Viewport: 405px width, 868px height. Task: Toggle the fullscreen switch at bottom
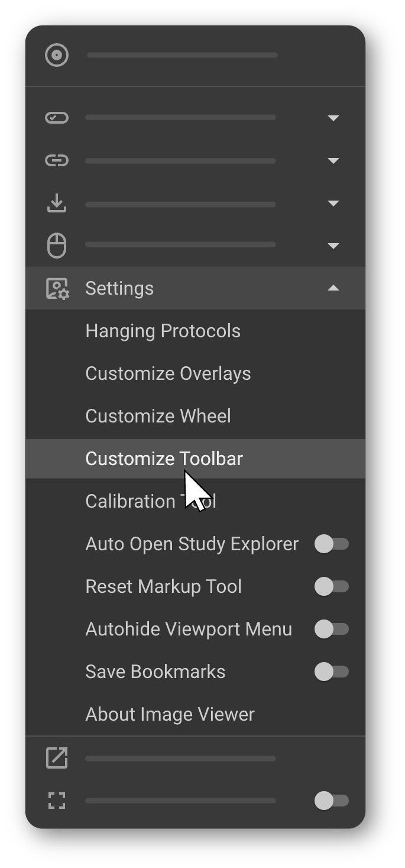click(331, 801)
